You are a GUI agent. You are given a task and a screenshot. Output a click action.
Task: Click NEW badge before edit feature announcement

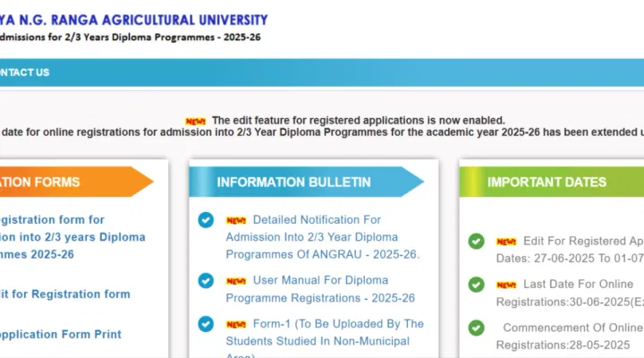(196, 121)
